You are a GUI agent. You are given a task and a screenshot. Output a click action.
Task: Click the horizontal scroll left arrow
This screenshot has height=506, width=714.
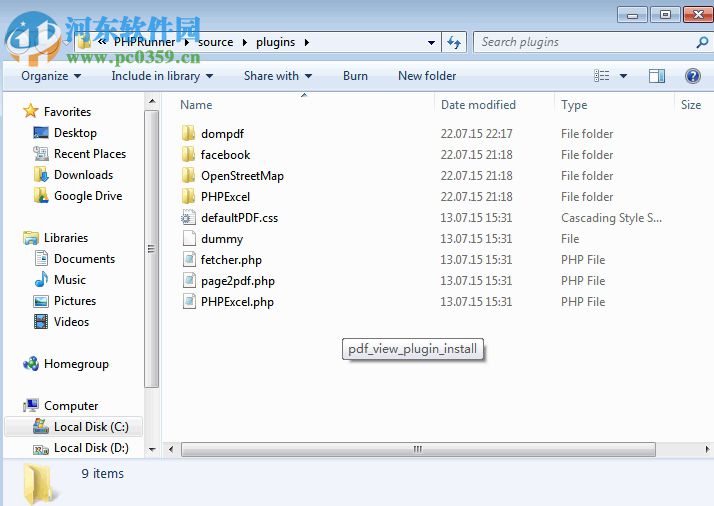point(171,449)
